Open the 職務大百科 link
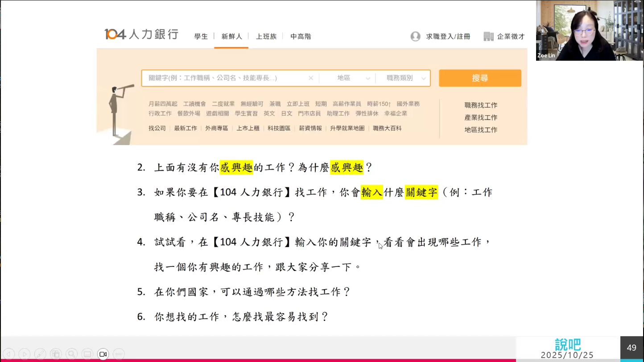Screen dimensions: 644x362 (x=386, y=128)
